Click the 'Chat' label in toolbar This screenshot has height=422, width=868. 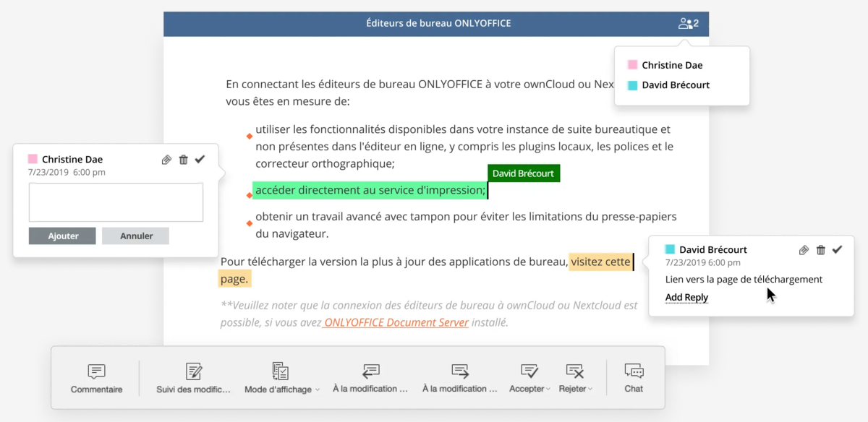click(x=634, y=389)
